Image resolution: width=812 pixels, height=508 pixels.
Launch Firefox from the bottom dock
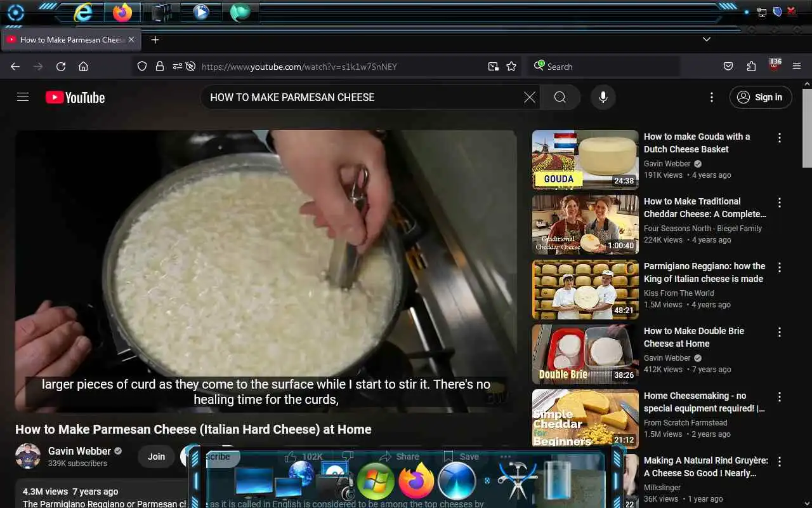pyautogui.click(x=416, y=481)
